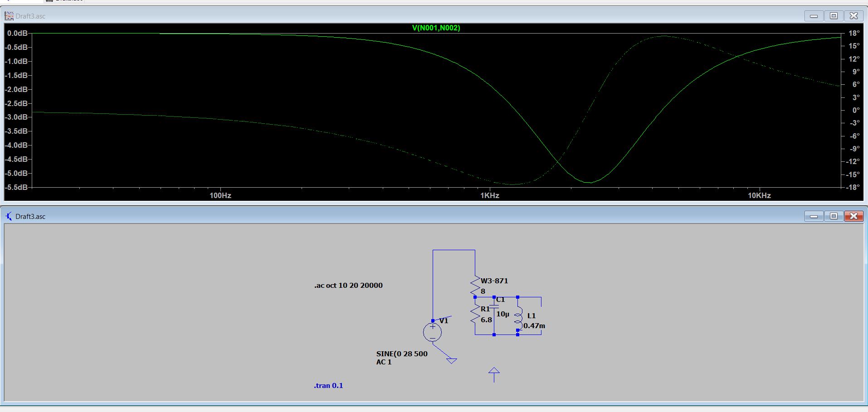Click the 12° phase axis label
Image resolution: width=868 pixels, height=412 pixels.
pos(854,59)
